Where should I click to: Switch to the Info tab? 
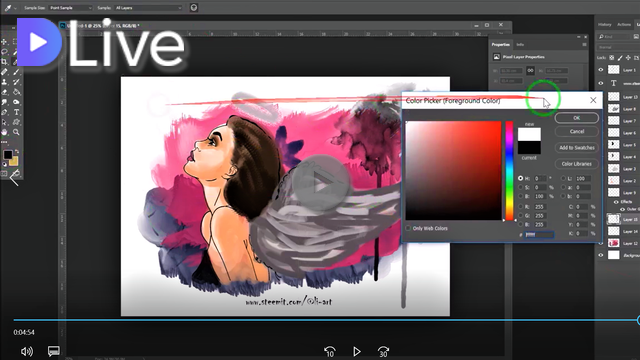[x=520, y=44]
